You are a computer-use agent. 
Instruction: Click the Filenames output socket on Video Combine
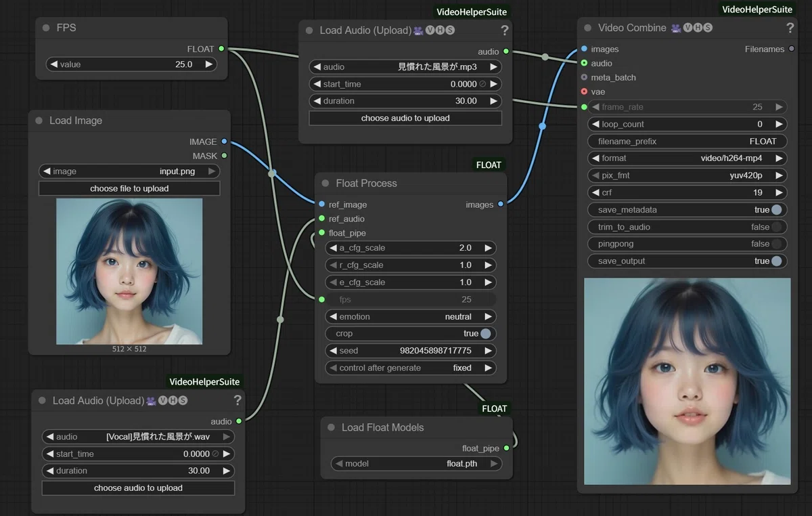(x=792, y=49)
